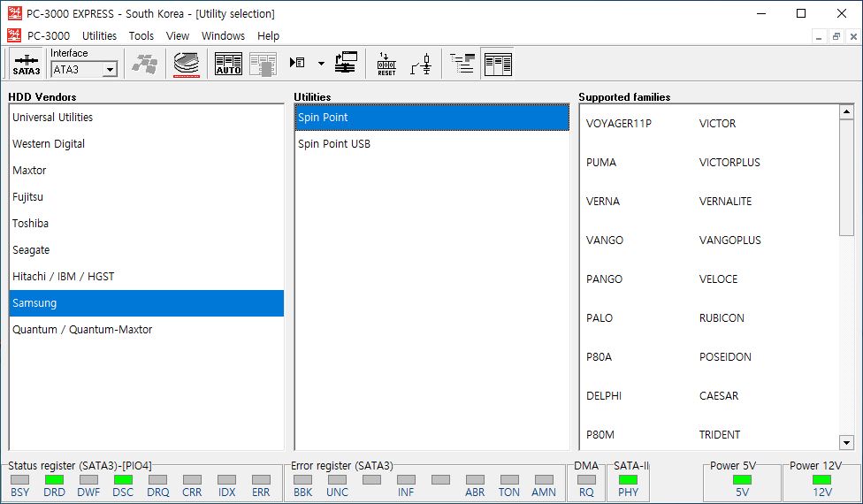Click POSEIDON family entry
This screenshot has height=504, width=863.
click(725, 357)
